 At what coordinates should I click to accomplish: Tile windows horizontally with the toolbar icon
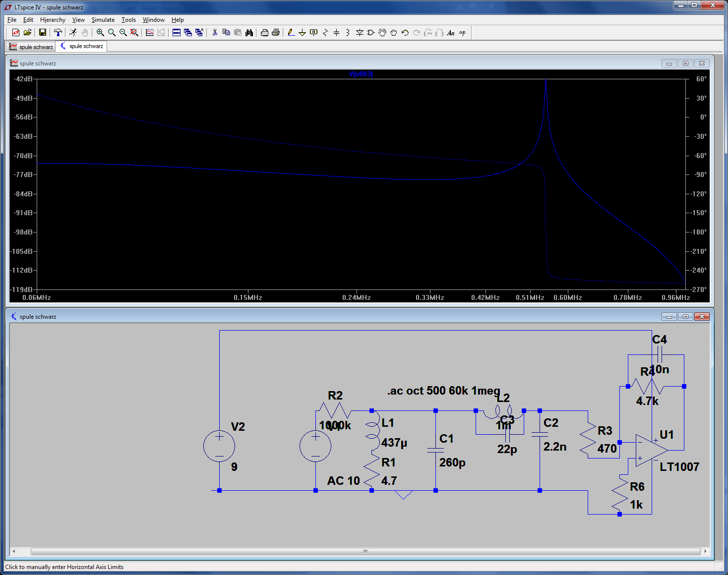(177, 33)
